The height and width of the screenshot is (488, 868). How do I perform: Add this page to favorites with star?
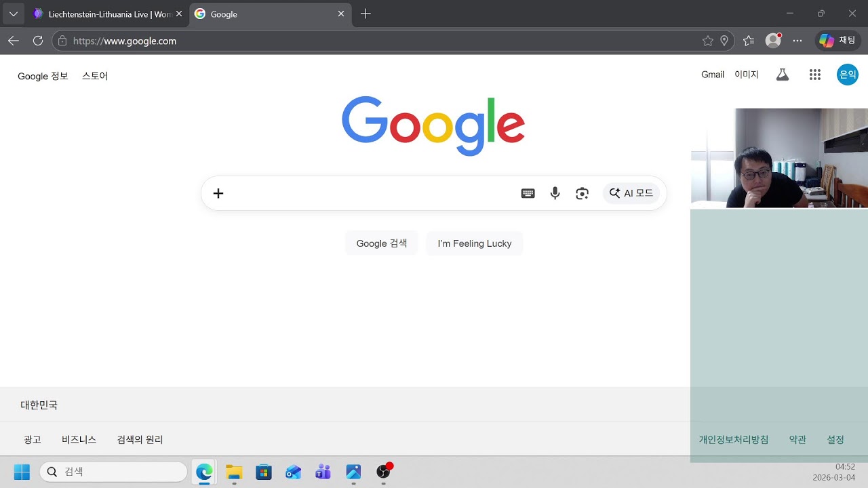(708, 41)
